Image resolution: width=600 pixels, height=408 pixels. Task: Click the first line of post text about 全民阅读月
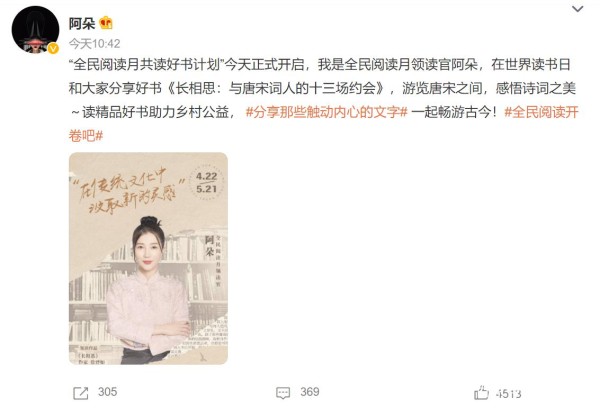[320, 64]
